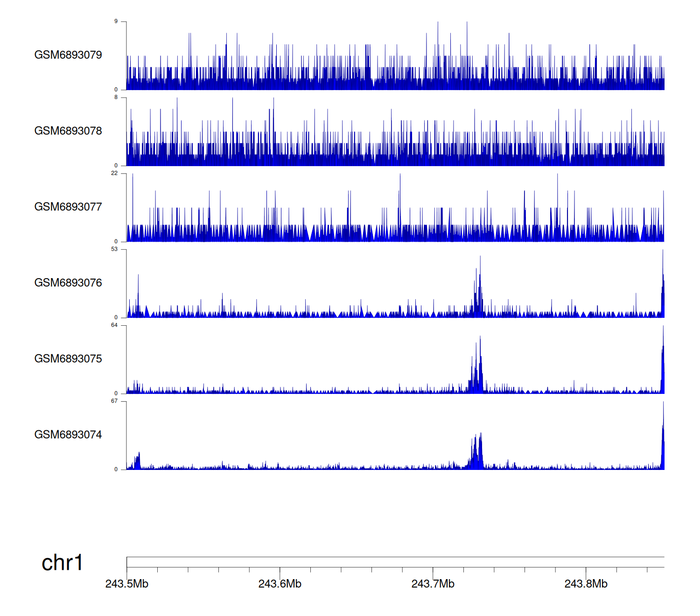Click the chr1 chromosome label

62,563
